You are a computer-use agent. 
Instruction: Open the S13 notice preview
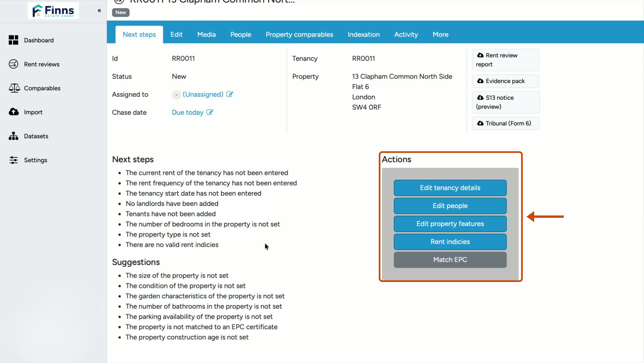point(506,102)
